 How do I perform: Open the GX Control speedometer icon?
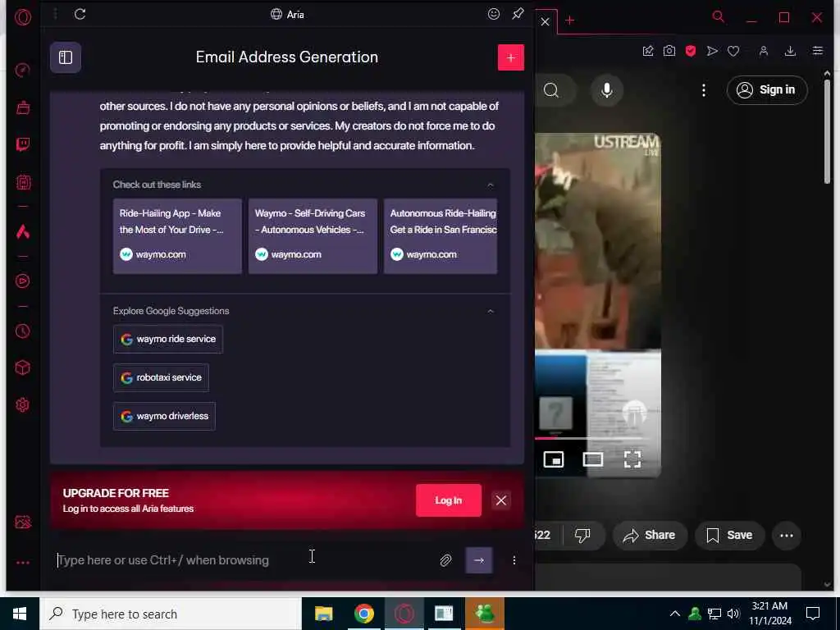(22, 70)
